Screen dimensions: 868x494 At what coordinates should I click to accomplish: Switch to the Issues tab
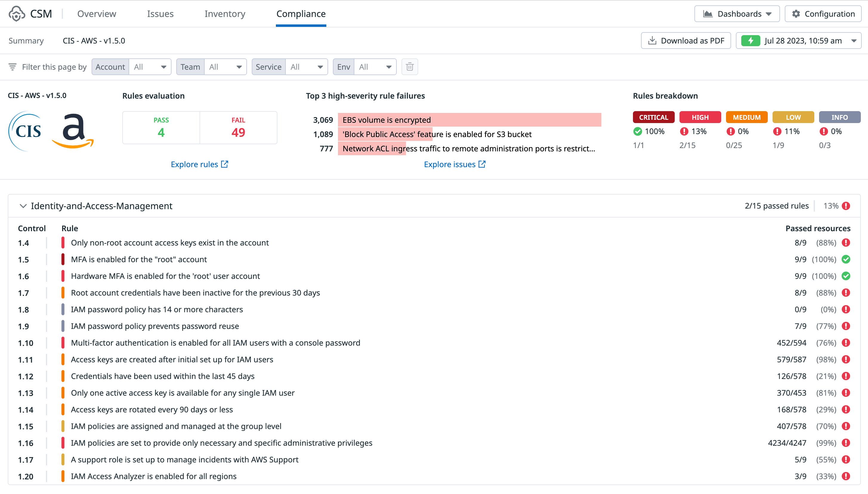(160, 14)
